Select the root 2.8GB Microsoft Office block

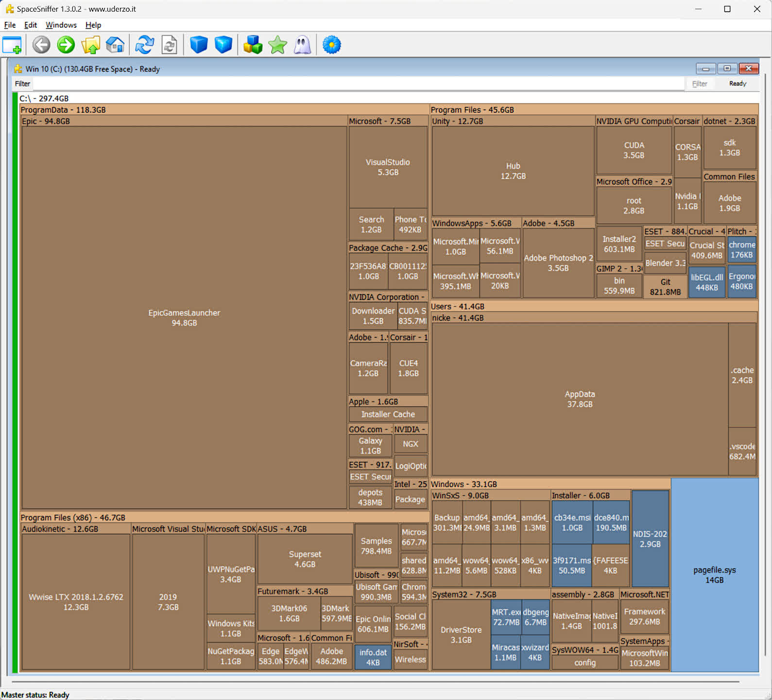[634, 206]
